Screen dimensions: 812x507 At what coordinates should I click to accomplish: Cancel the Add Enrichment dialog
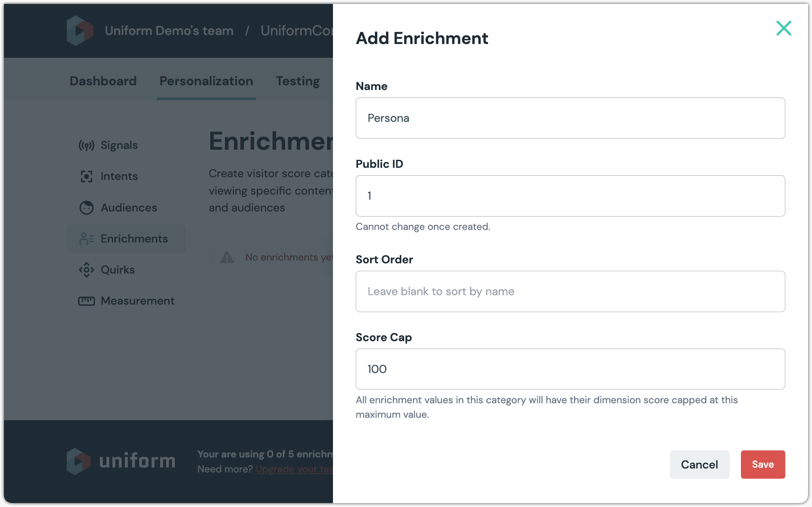point(699,464)
